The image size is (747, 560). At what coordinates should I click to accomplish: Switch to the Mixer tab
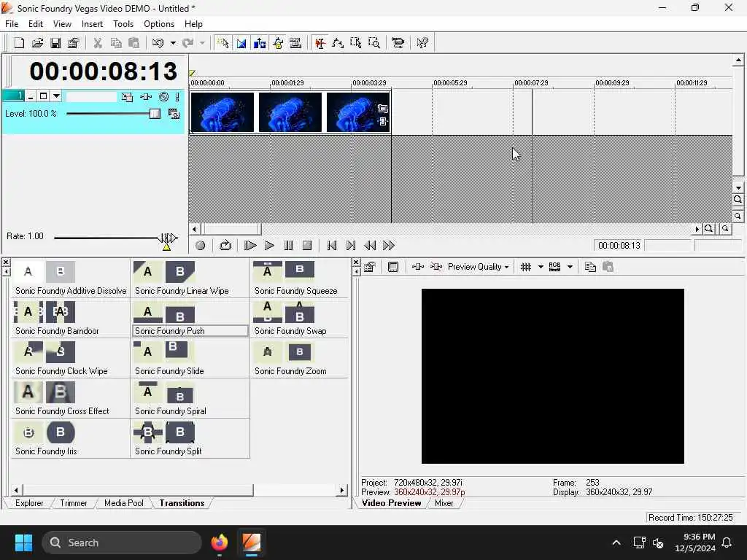point(444,503)
